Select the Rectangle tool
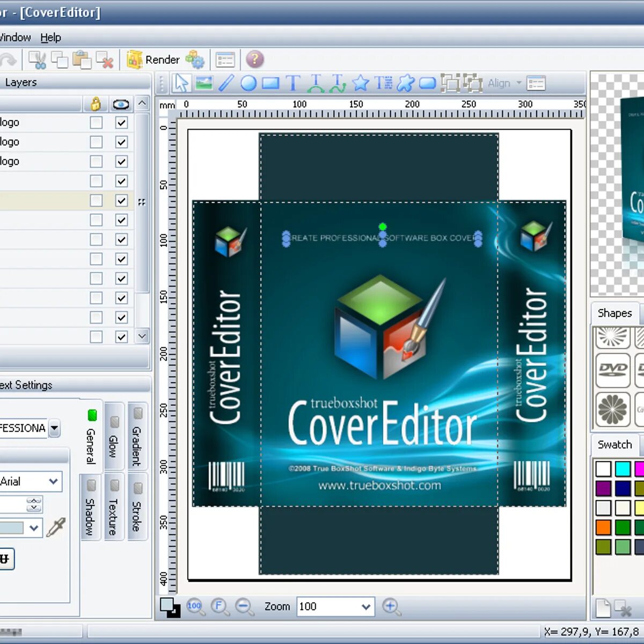The height and width of the screenshot is (644, 644). 270,83
